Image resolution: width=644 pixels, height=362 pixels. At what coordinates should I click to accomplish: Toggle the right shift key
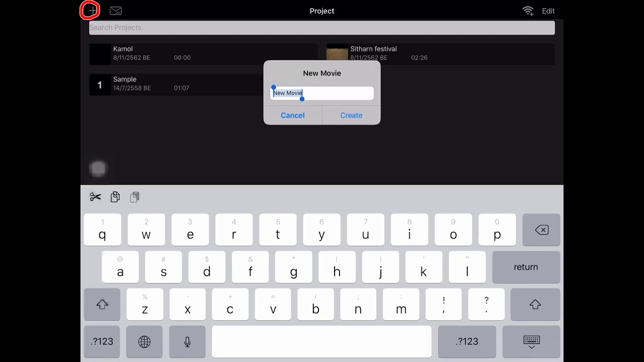point(535,304)
